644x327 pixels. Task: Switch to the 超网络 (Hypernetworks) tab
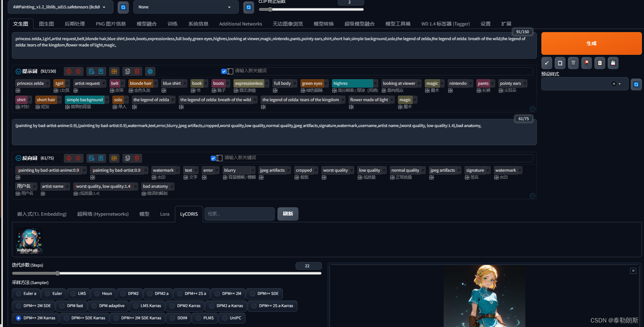click(103, 214)
